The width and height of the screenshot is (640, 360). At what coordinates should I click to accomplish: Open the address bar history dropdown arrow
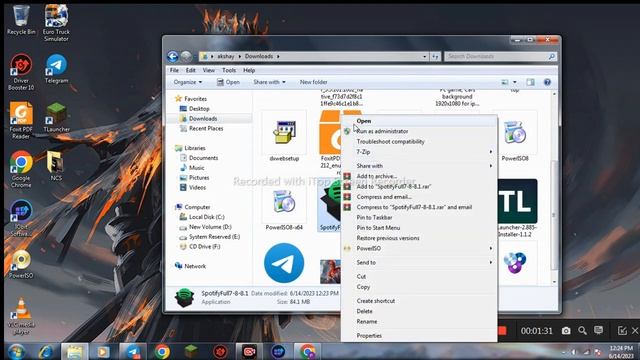click(424, 56)
